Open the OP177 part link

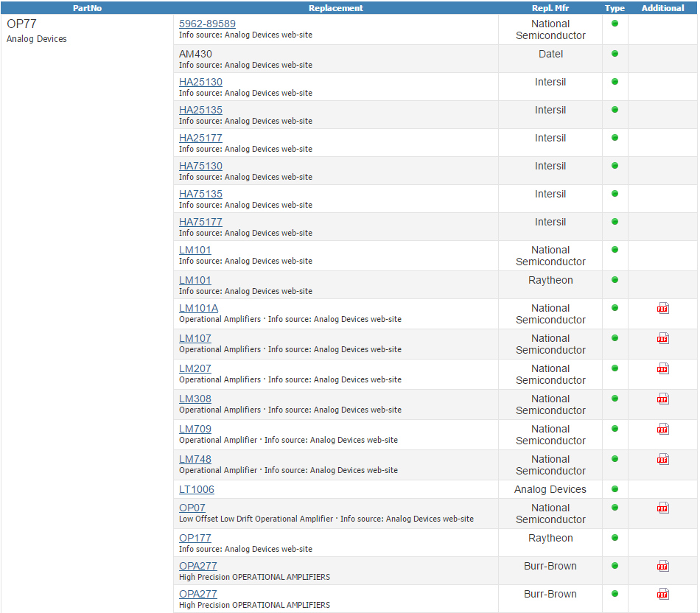(x=195, y=538)
